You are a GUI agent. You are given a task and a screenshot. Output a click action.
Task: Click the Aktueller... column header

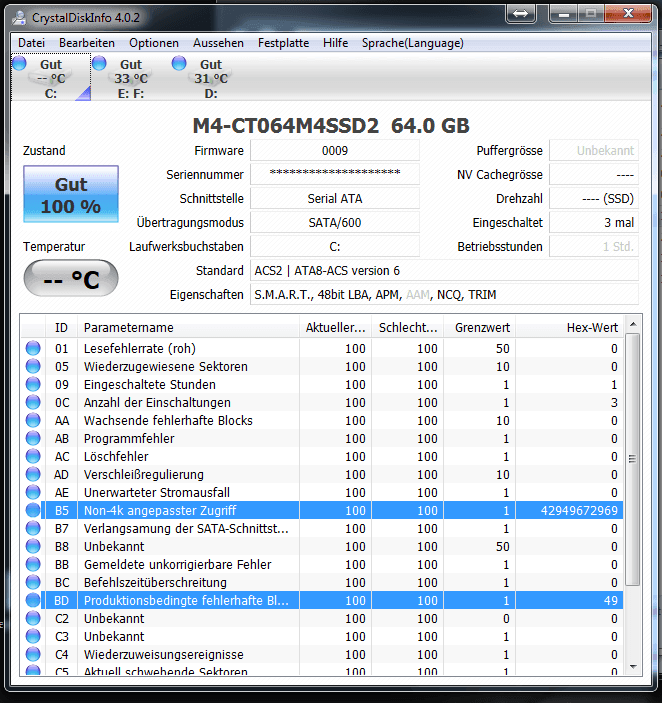click(335, 328)
